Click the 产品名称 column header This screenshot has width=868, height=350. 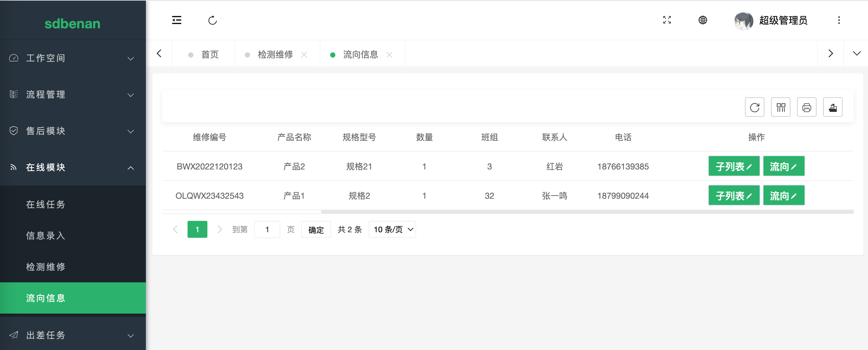[x=294, y=137]
